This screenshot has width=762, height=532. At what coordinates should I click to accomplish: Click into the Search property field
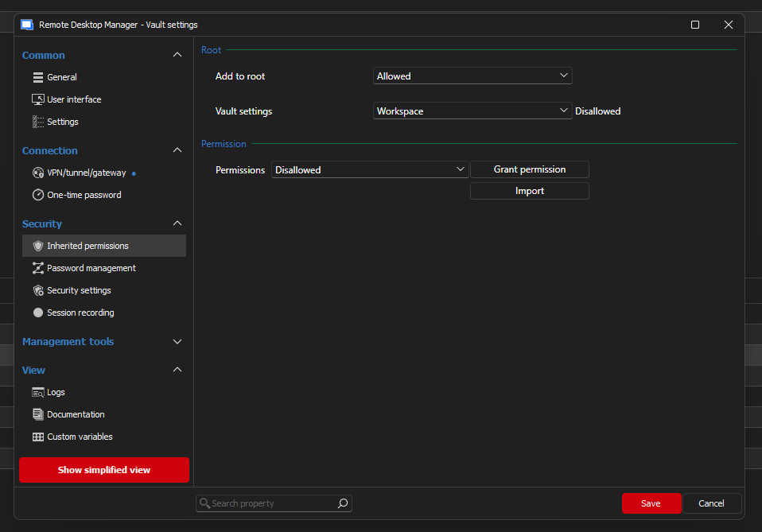pos(274,503)
